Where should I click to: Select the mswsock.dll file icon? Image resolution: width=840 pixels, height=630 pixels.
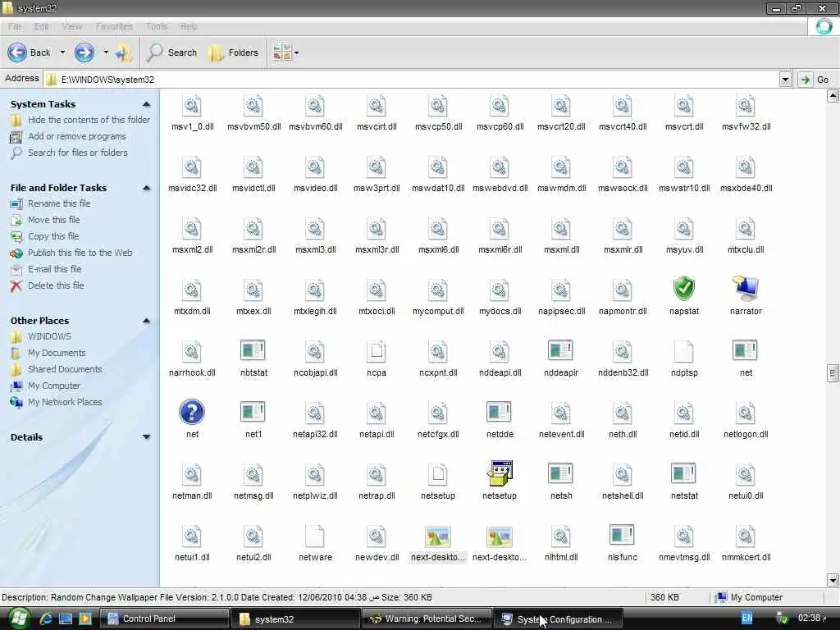point(623,167)
